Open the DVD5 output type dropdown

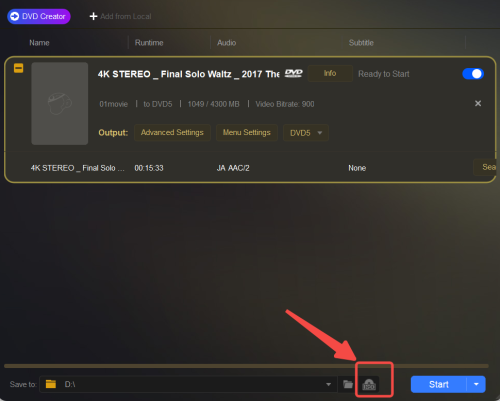click(306, 133)
